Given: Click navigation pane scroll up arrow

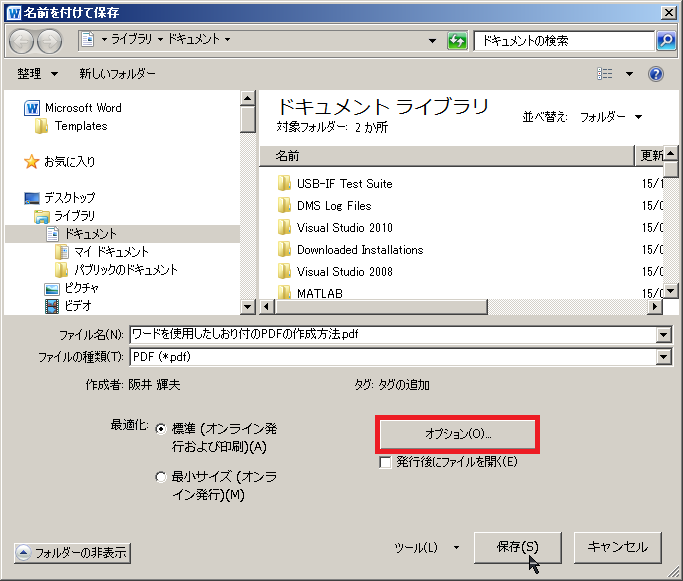Looking at the screenshot, I should pyautogui.click(x=247, y=98).
